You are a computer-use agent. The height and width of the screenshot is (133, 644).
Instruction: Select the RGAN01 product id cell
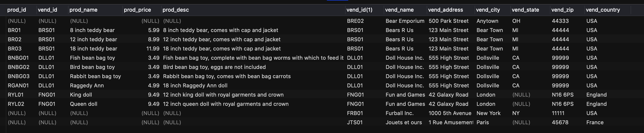point(18,86)
